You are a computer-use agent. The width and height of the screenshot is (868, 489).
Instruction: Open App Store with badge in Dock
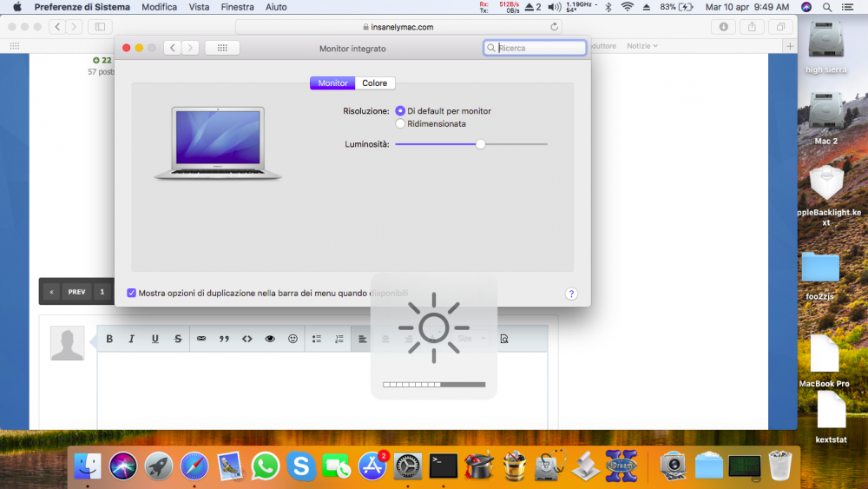(372, 466)
